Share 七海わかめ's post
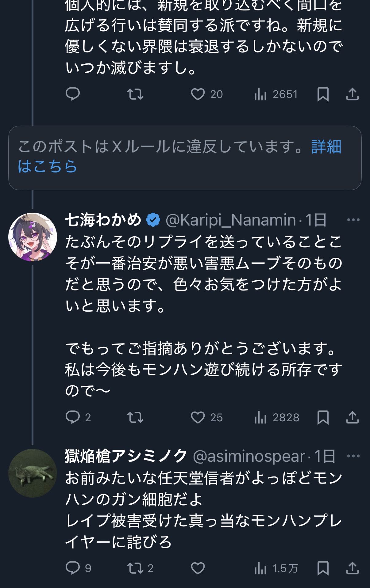370x588 pixels. pos(352,417)
